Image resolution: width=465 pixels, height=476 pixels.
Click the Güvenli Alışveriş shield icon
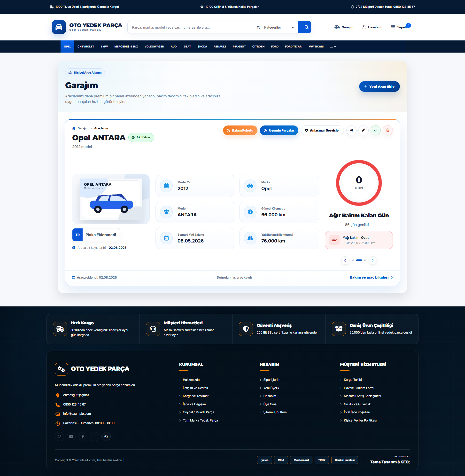246,329
